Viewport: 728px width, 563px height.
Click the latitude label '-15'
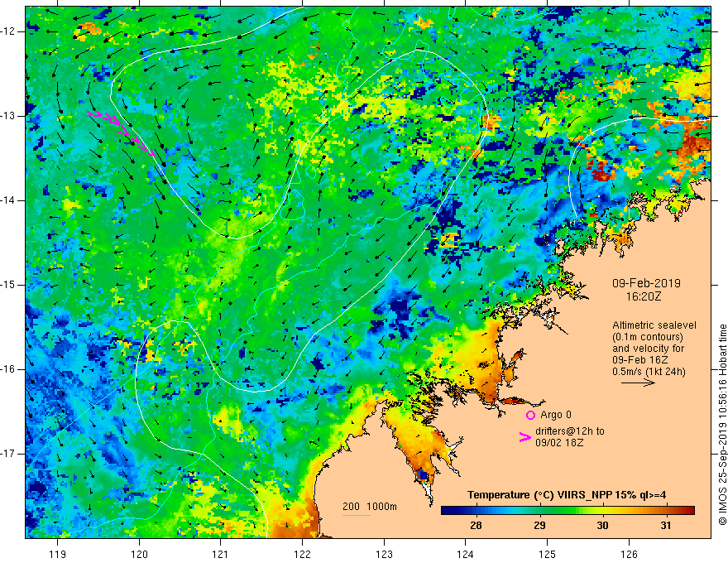point(9,285)
